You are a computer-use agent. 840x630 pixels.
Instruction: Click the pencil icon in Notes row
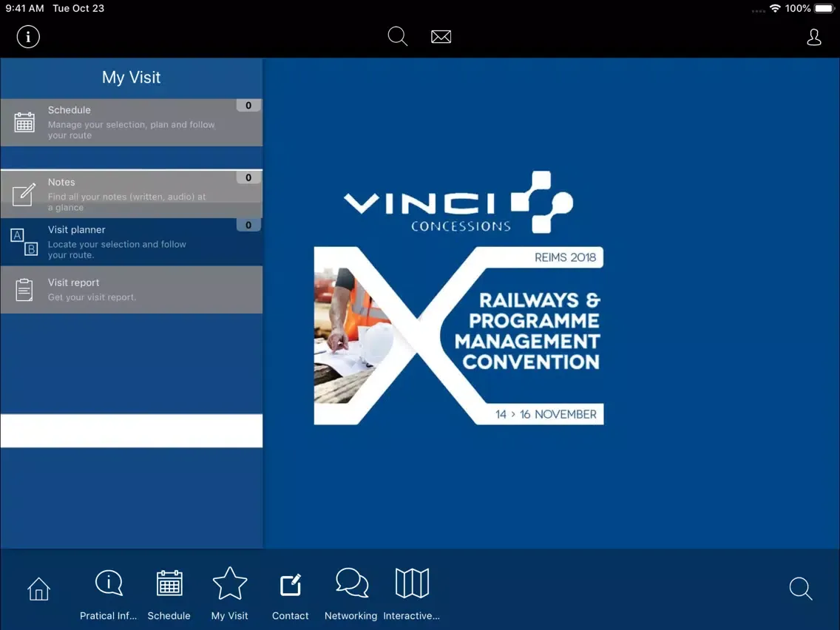(x=24, y=194)
